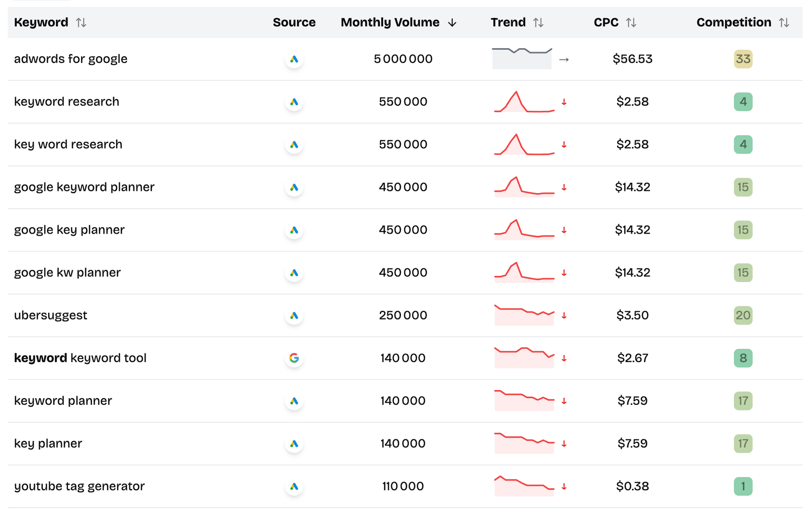Click down trend arrow for ubersuggest
This screenshot has width=812, height=512.
(564, 315)
